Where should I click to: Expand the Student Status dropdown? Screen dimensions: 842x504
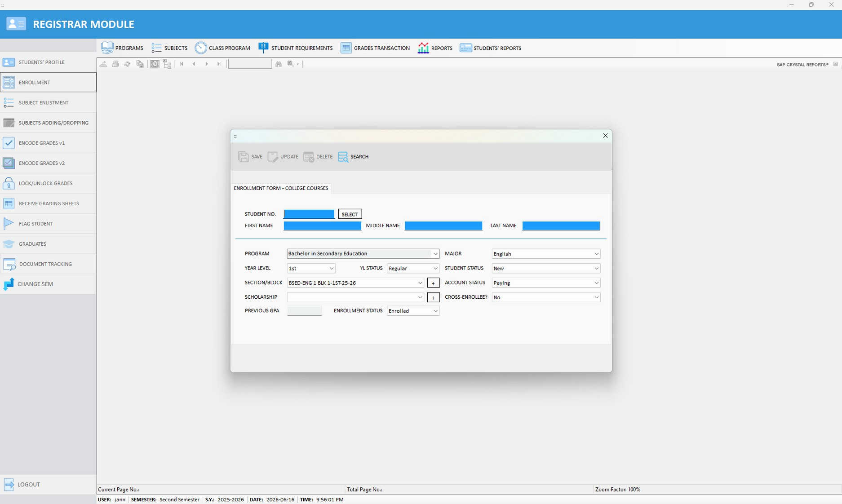[x=596, y=268]
